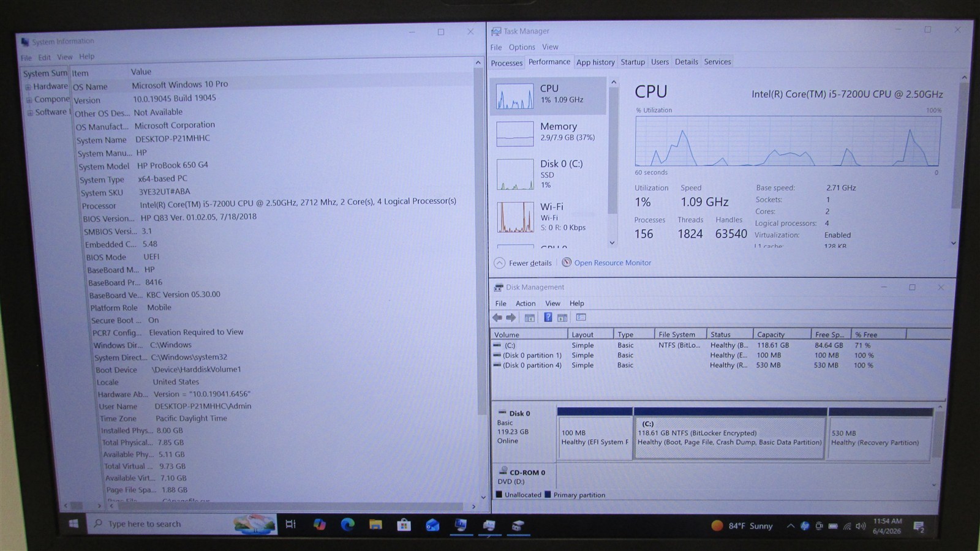The image size is (980, 551).
Task: Sort by the Capacity column header
Action: (781, 334)
